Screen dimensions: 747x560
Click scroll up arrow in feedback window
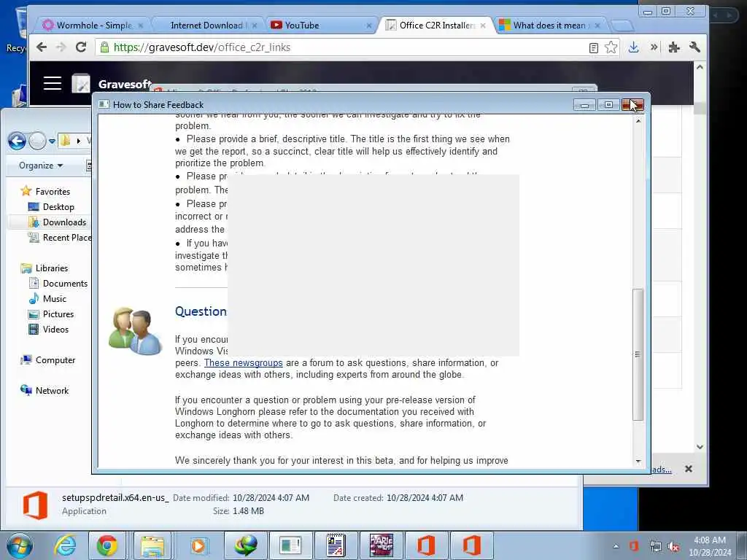638,121
